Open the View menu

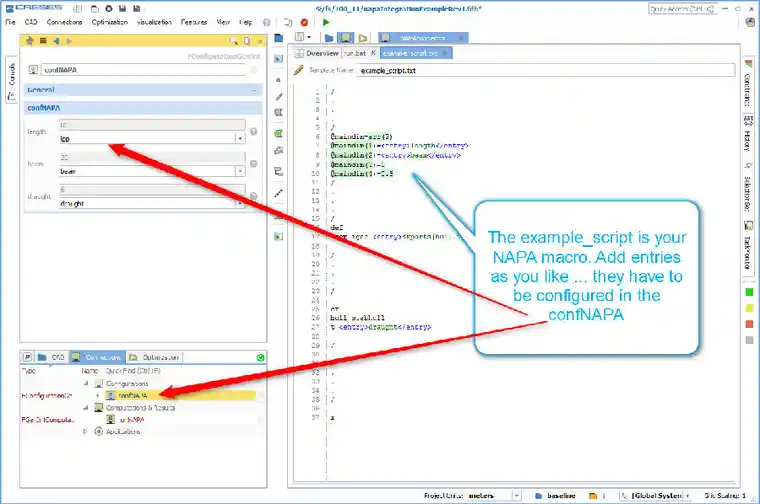223,22
